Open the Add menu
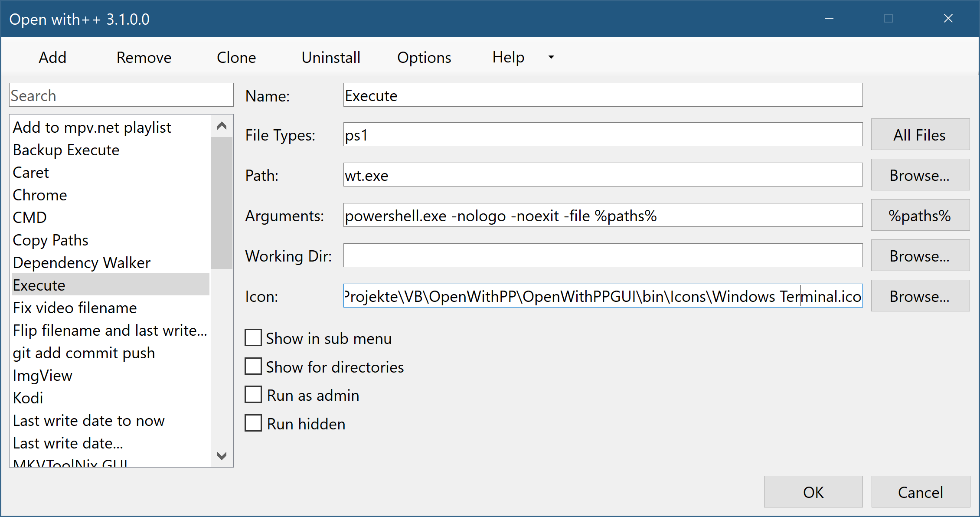 (52, 57)
